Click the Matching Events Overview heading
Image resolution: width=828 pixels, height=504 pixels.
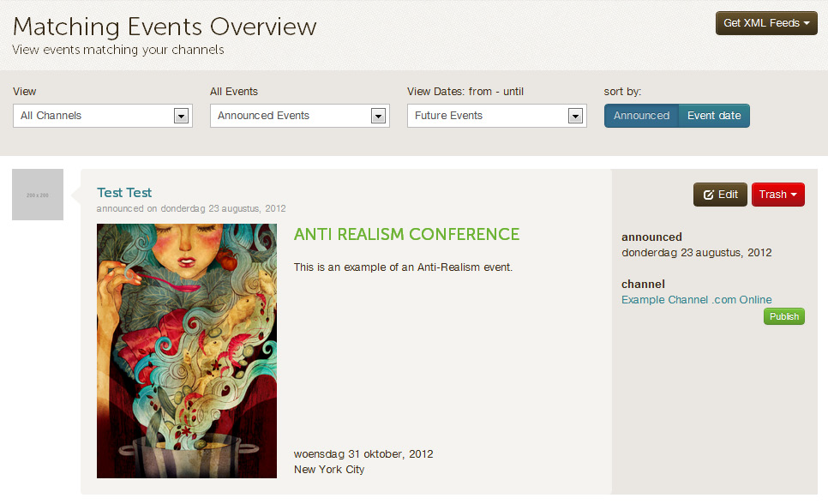[x=165, y=27]
